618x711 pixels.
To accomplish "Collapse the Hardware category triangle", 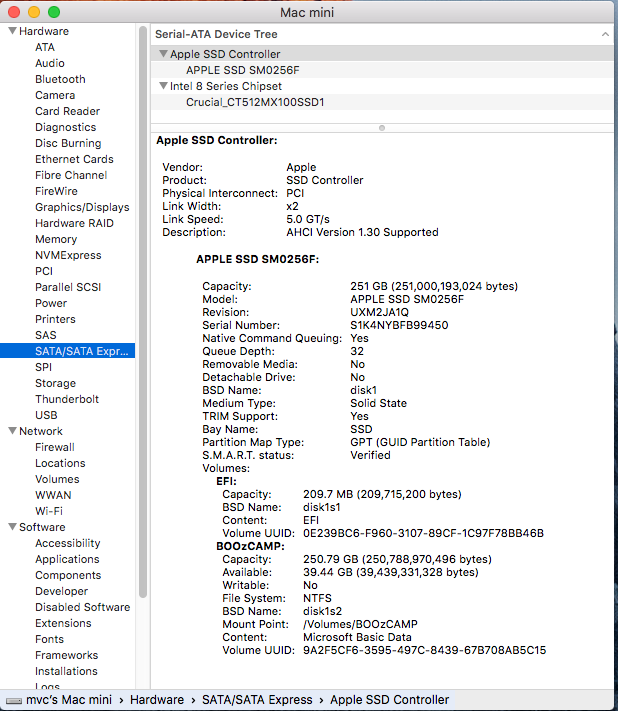I will [13, 31].
